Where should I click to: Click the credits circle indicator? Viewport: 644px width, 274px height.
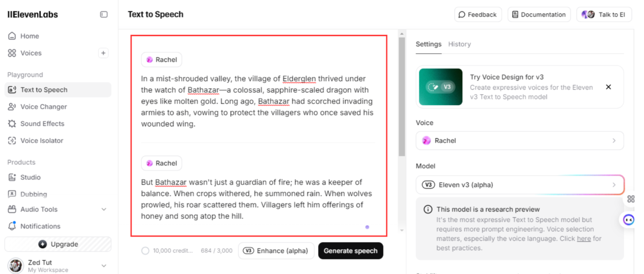tap(145, 251)
